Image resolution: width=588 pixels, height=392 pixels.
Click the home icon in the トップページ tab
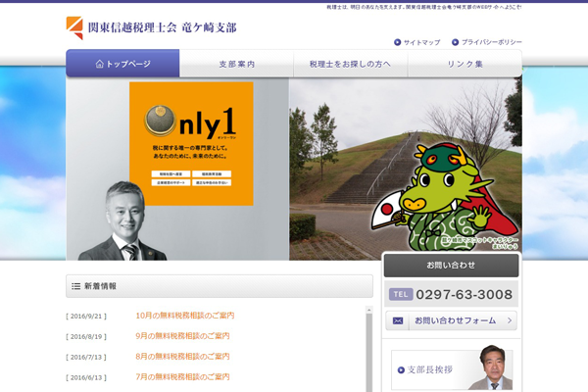(x=100, y=64)
